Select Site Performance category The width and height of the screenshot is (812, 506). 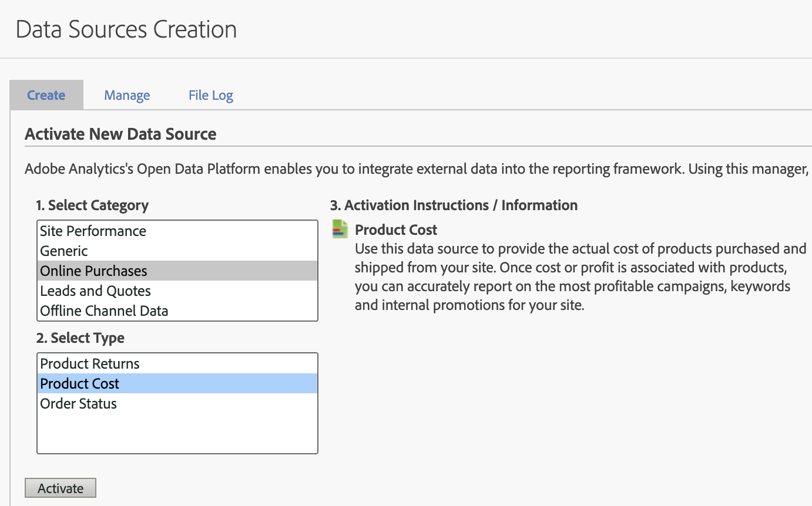click(177, 231)
